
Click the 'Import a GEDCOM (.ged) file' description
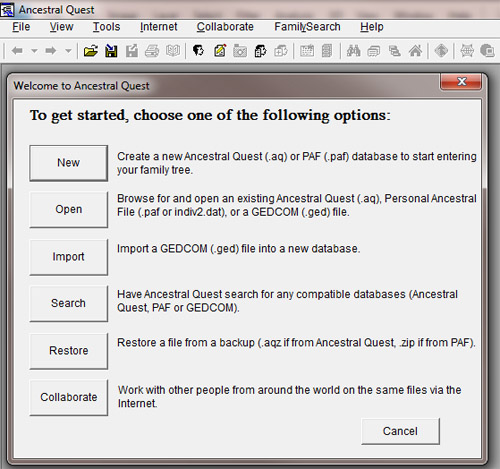click(239, 249)
